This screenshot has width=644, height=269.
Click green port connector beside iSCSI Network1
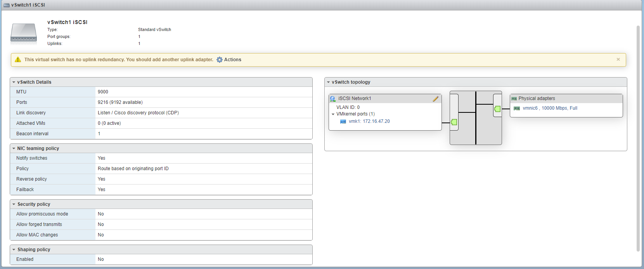[x=454, y=122]
